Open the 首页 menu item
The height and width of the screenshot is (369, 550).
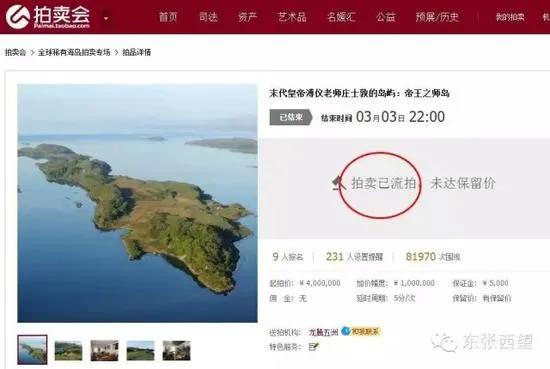point(168,17)
